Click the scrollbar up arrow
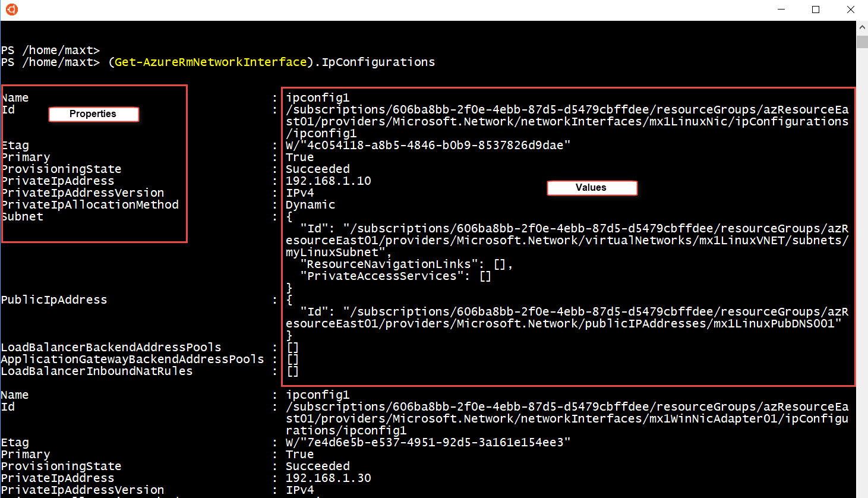The width and height of the screenshot is (868, 498). (862, 28)
